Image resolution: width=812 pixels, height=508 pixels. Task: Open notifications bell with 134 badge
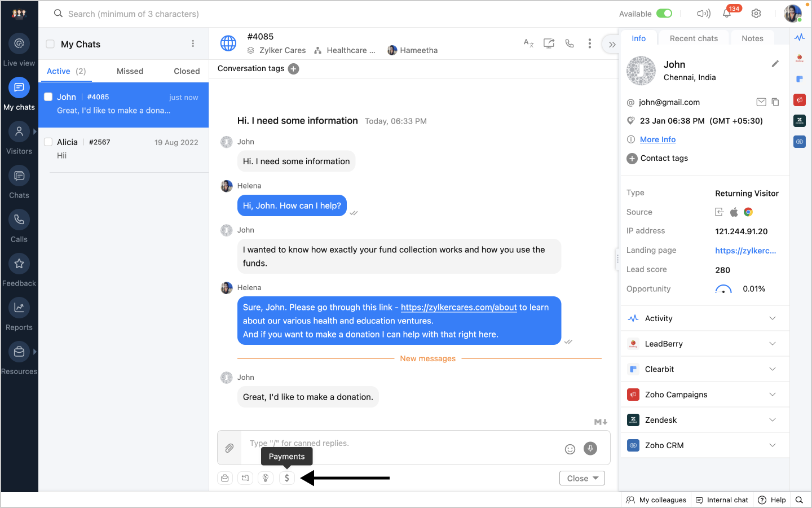tap(727, 14)
